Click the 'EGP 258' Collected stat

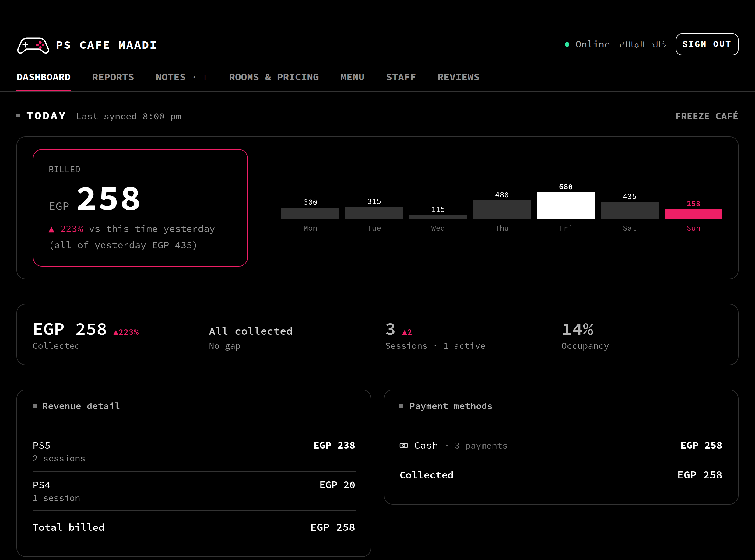tap(70, 329)
